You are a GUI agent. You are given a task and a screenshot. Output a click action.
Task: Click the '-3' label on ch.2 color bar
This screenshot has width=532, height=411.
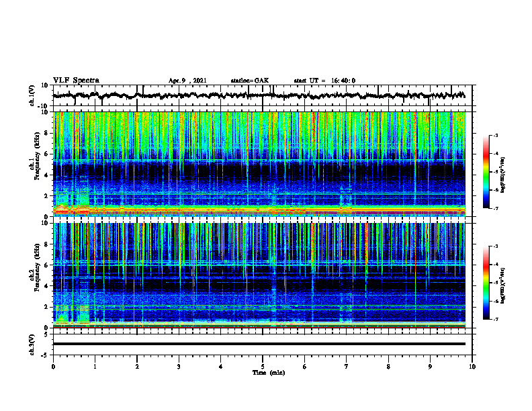pyautogui.click(x=496, y=246)
